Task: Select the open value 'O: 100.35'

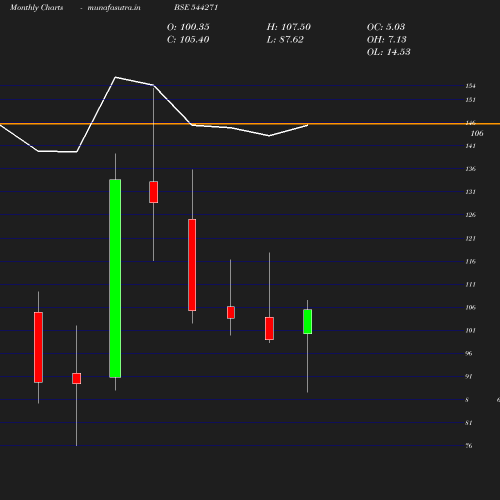Action: pos(188,27)
